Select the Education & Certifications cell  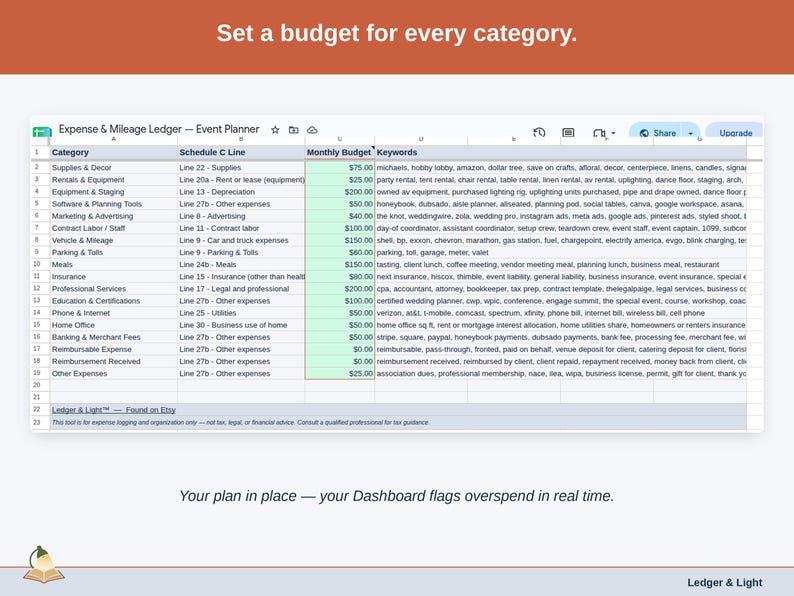coord(113,301)
